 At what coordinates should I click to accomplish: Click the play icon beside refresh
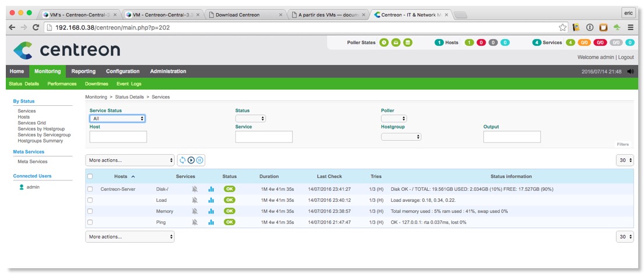(191, 160)
